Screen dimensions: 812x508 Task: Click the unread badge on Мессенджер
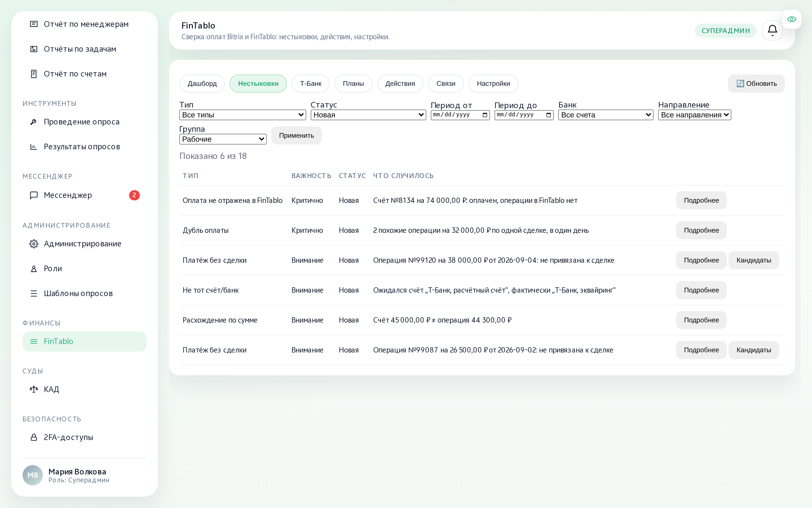tap(134, 195)
